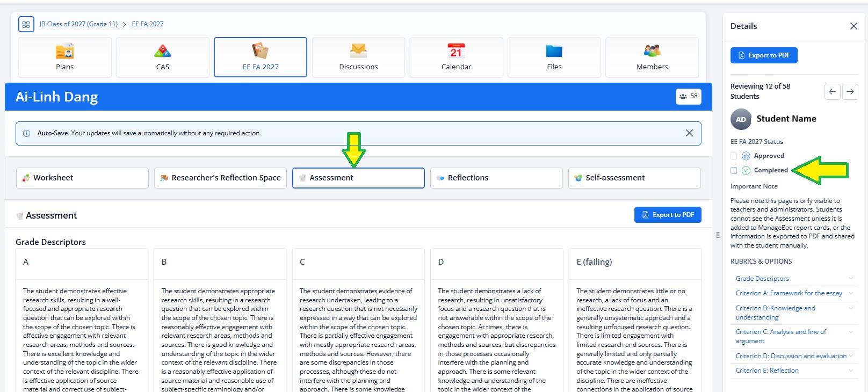Check the Approved status checkbox
Viewport: 868px width, 392px height.
[x=734, y=156]
